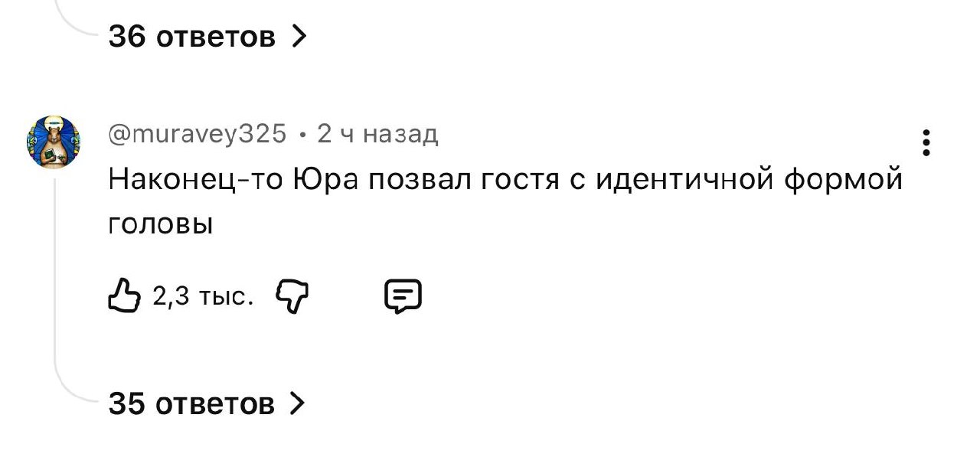
Task: Click the comment text starting 'Наконец-то Юра'
Action: 505,181
